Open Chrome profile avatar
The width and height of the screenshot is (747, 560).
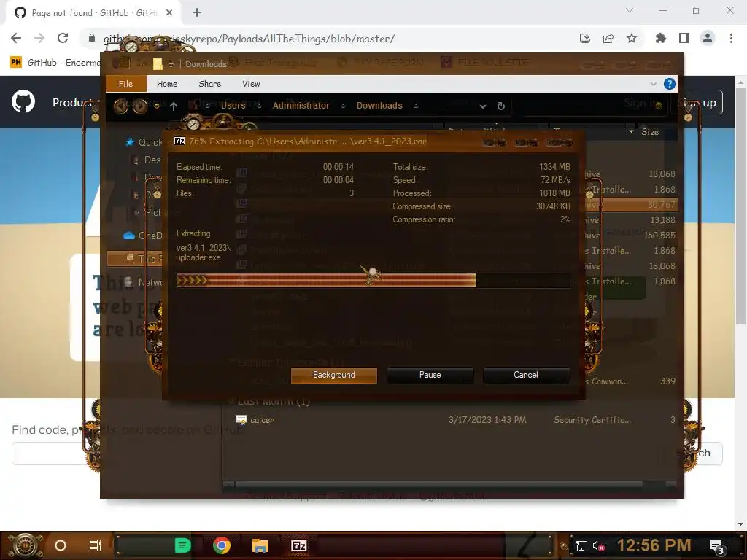click(708, 38)
